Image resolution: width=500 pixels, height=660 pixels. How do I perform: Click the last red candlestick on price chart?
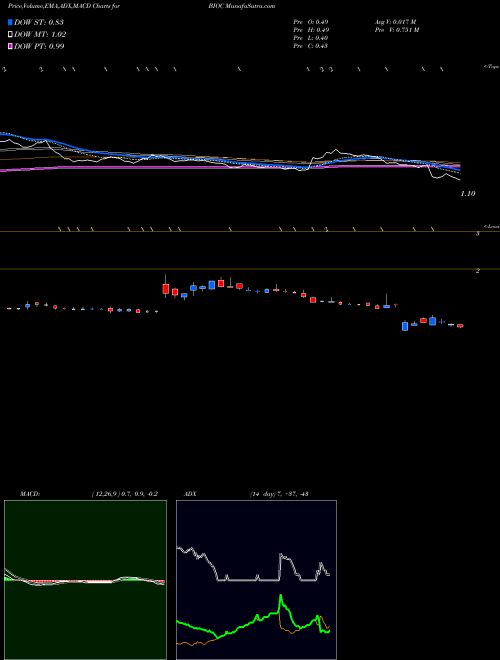(460, 326)
